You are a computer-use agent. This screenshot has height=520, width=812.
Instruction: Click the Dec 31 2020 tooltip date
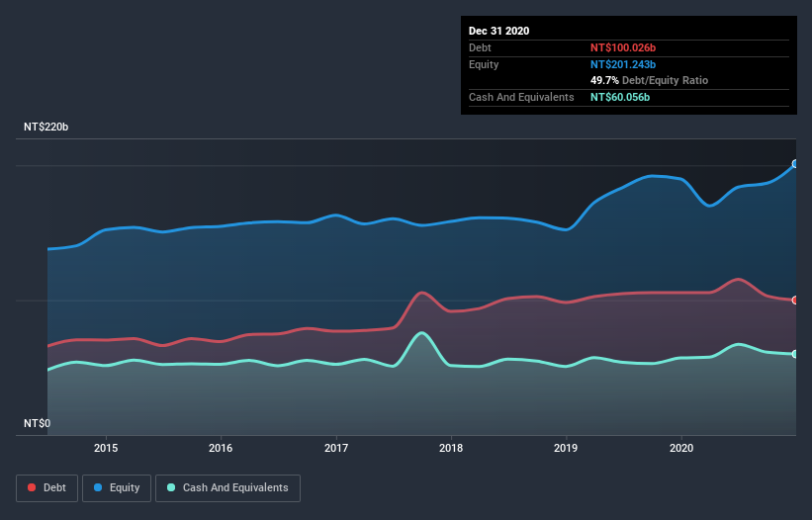pyautogui.click(x=498, y=31)
